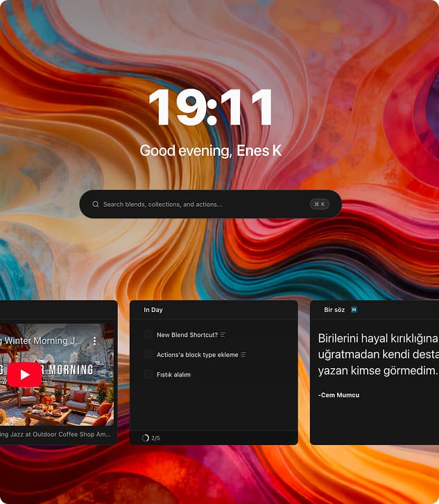439x504 pixels.
Task: Click the Good evening, Enes K greeting
Action: (x=211, y=150)
